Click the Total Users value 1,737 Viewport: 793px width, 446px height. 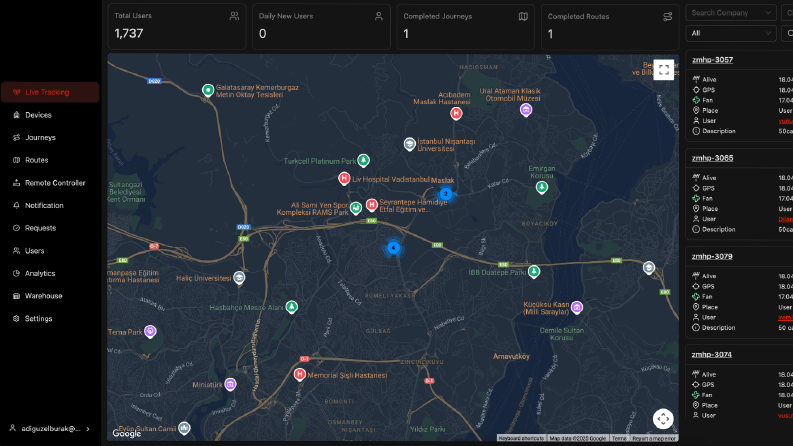(x=128, y=33)
